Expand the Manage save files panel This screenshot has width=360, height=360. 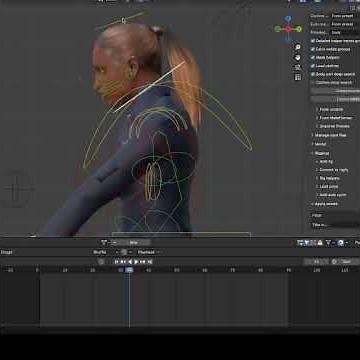tap(329, 135)
